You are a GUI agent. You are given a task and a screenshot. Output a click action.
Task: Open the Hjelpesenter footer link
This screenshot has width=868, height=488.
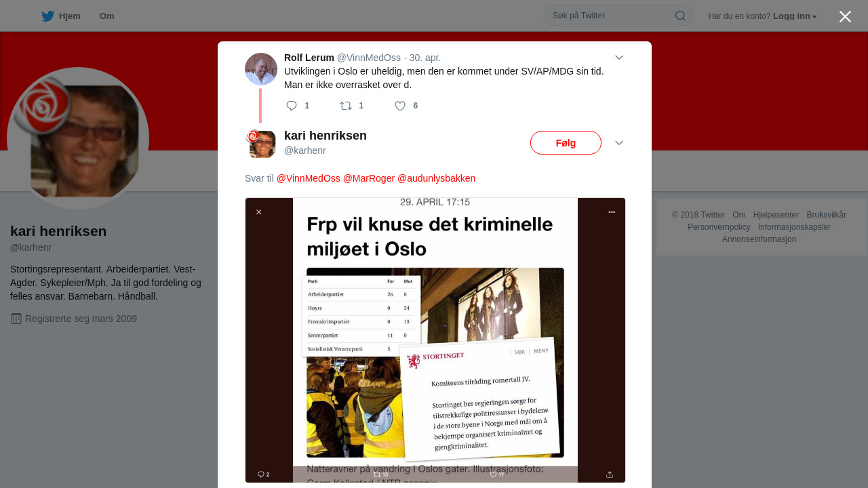(776, 215)
